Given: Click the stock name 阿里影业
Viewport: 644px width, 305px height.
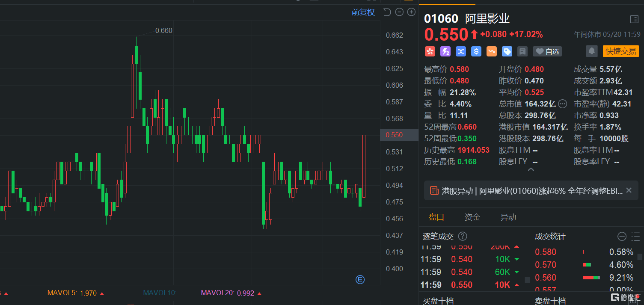Looking at the screenshot, I should point(487,18).
